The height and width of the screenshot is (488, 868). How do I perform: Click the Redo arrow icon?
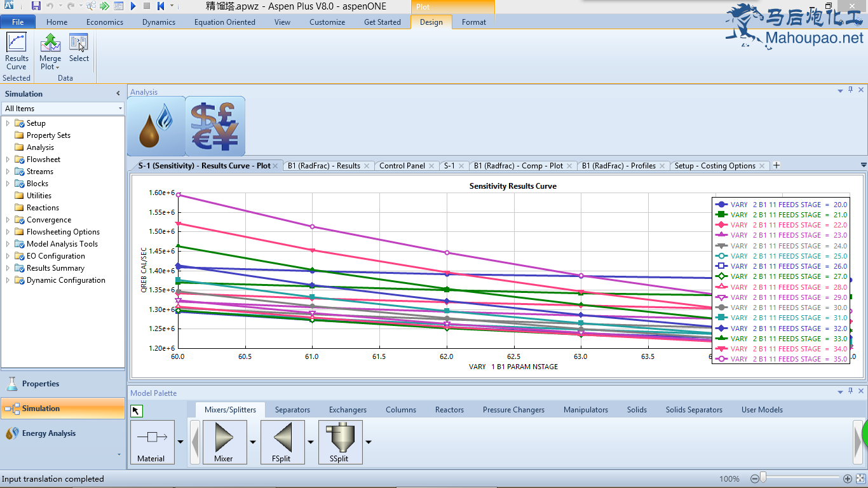[70, 6]
